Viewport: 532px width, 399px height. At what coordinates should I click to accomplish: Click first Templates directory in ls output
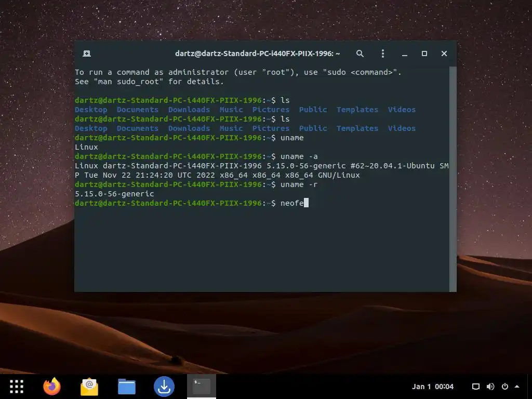(357, 110)
